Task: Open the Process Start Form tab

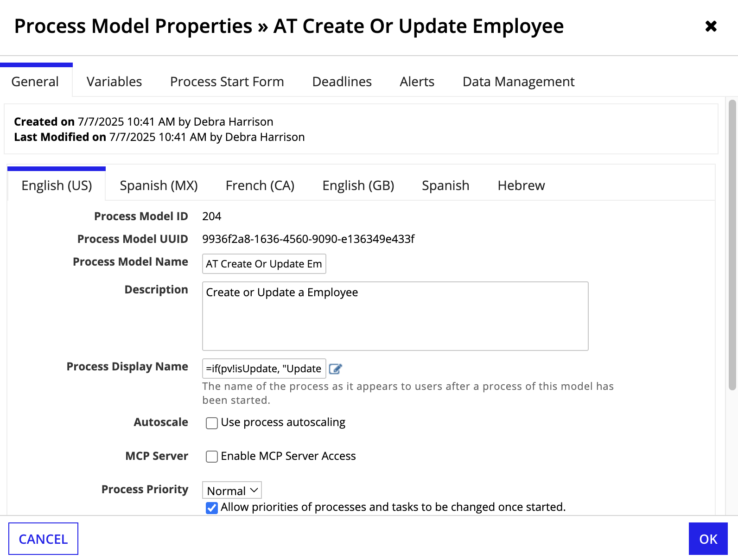Action: 227,82
